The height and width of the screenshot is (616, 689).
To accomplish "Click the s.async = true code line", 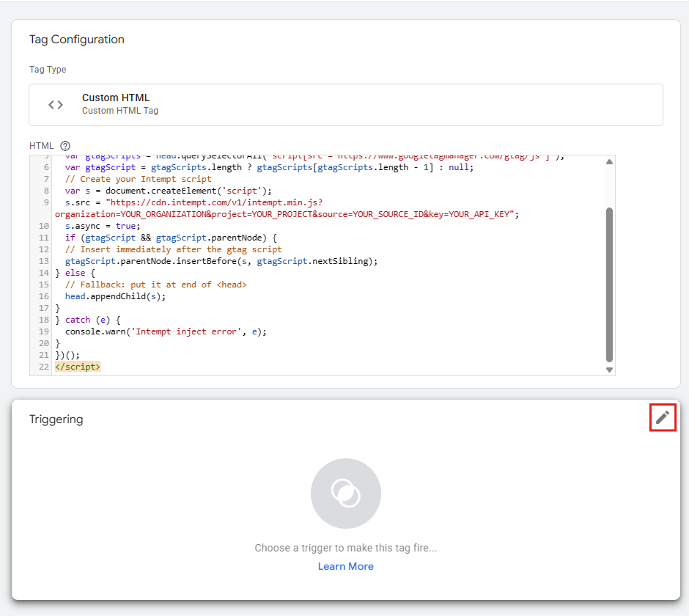I will 103,226.
